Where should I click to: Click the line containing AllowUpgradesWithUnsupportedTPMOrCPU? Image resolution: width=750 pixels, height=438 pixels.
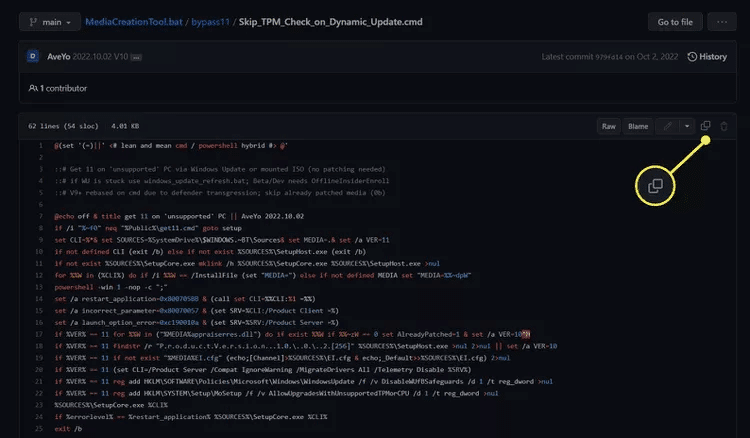(276, 393)
